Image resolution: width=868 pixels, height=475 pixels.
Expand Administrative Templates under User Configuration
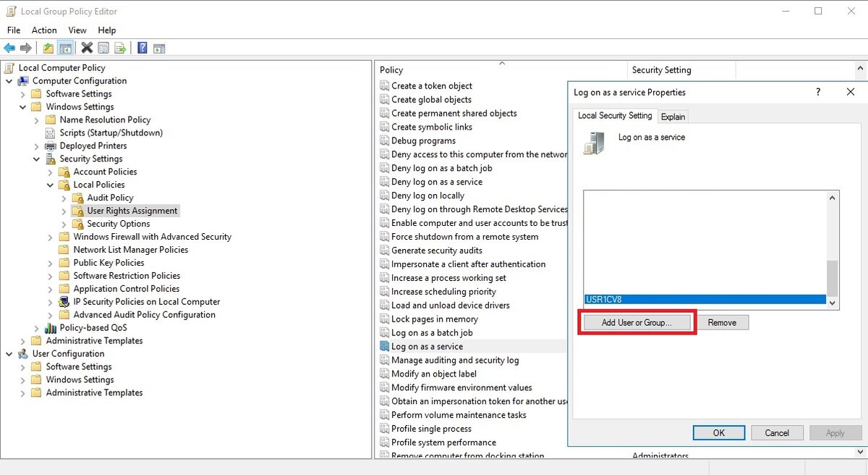pyautogui.click(x=23, y=393)
